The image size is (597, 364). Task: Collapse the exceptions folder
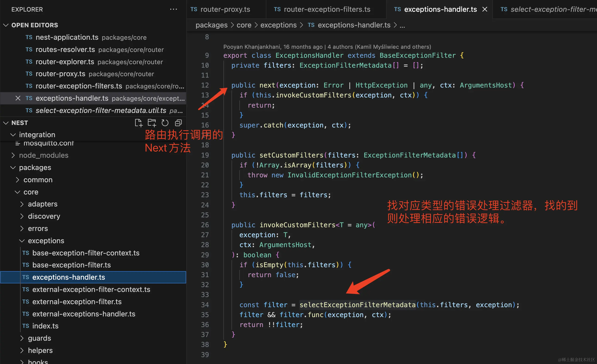(x=22, y=240)
